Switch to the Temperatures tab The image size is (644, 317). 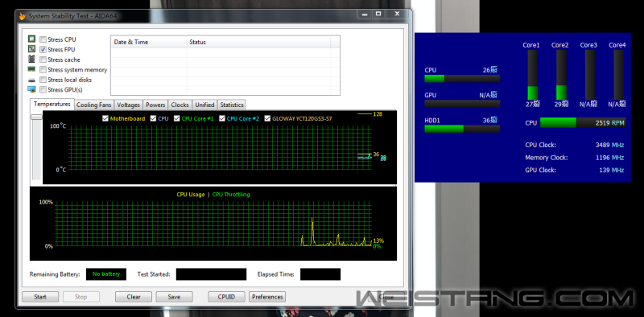coord(52,105)
